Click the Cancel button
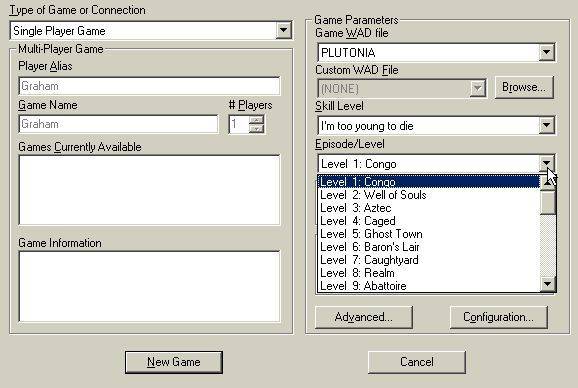This screenshot has height=388, width=578. pos(417,362)
